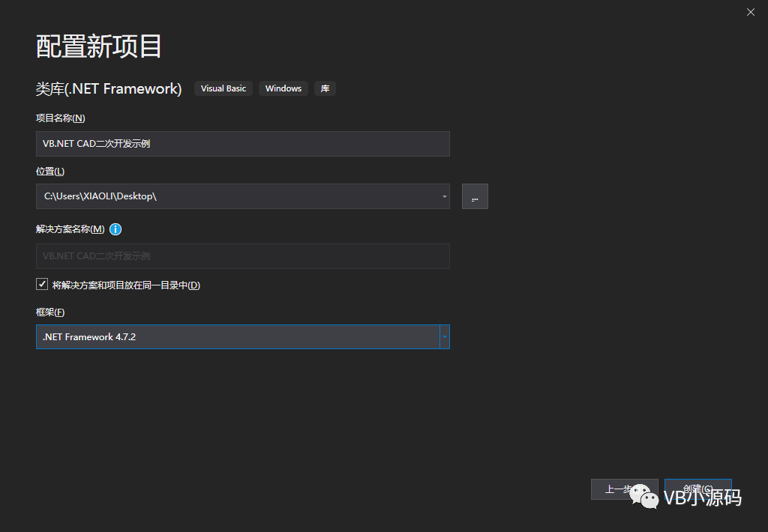Image resolution: width=768 pixels, height=532 pixels.
Task: Click the disabled solution name field
Action: click(x=243, y=256)
